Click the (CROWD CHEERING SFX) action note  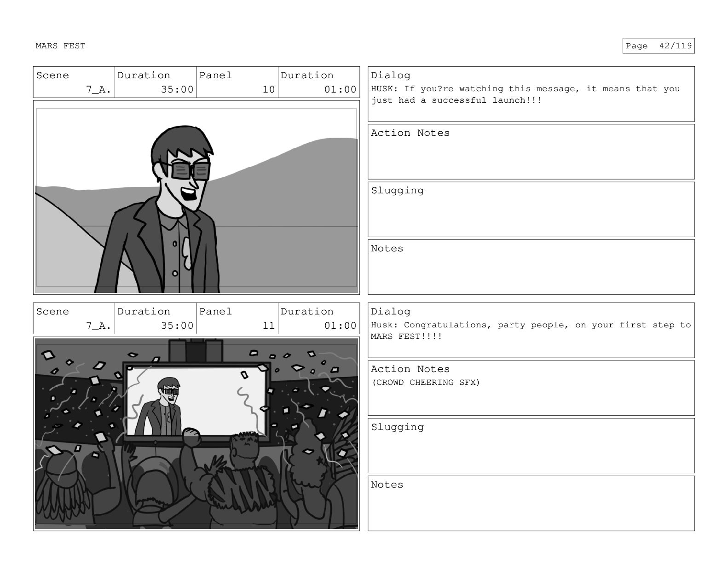[426, 383]
